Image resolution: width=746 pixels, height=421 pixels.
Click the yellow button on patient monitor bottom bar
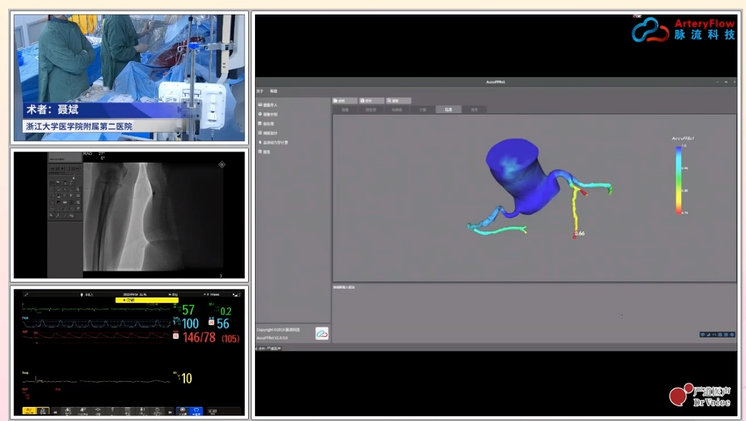tap(29, 411)
